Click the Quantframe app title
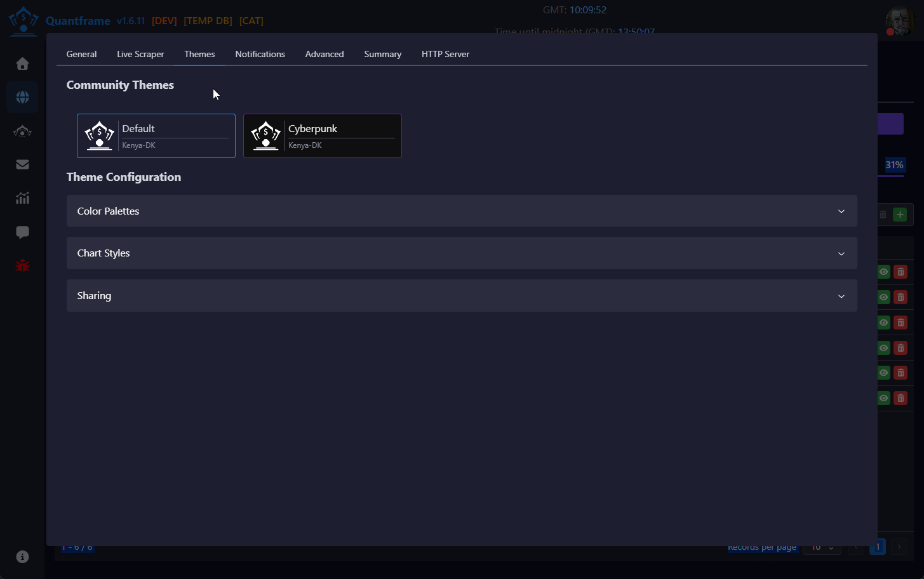924x579 pixels. (x=78, y=20)
